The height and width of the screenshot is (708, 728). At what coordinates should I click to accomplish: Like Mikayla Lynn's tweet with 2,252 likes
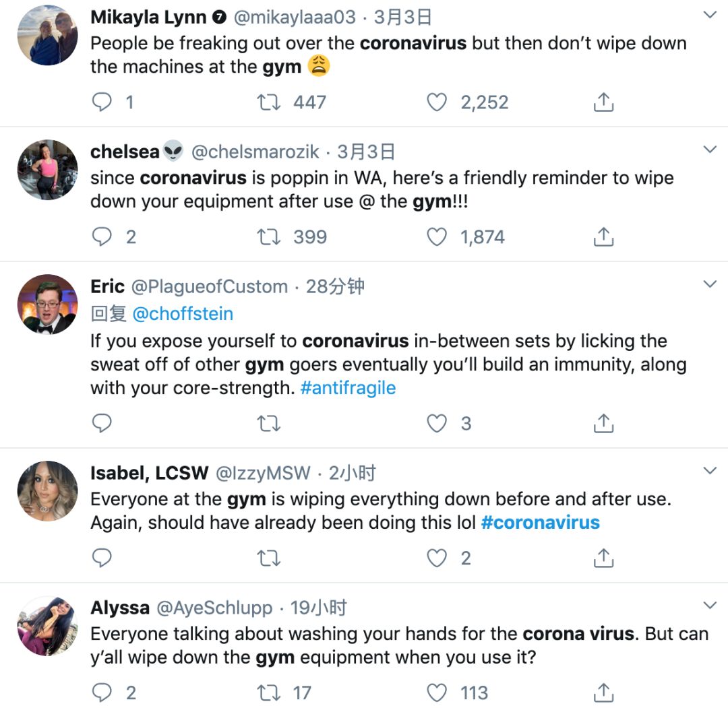pyautogui.click(x=437, y=102)
